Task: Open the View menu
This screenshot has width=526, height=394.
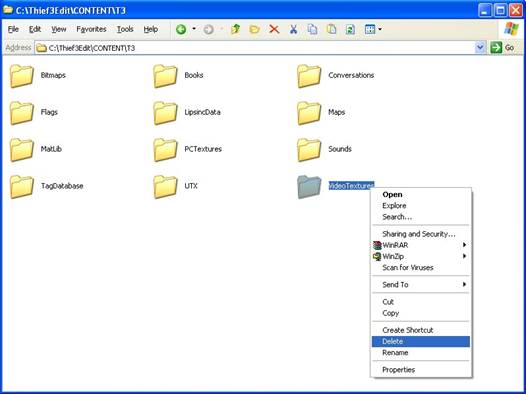Action: coord(59,30)
